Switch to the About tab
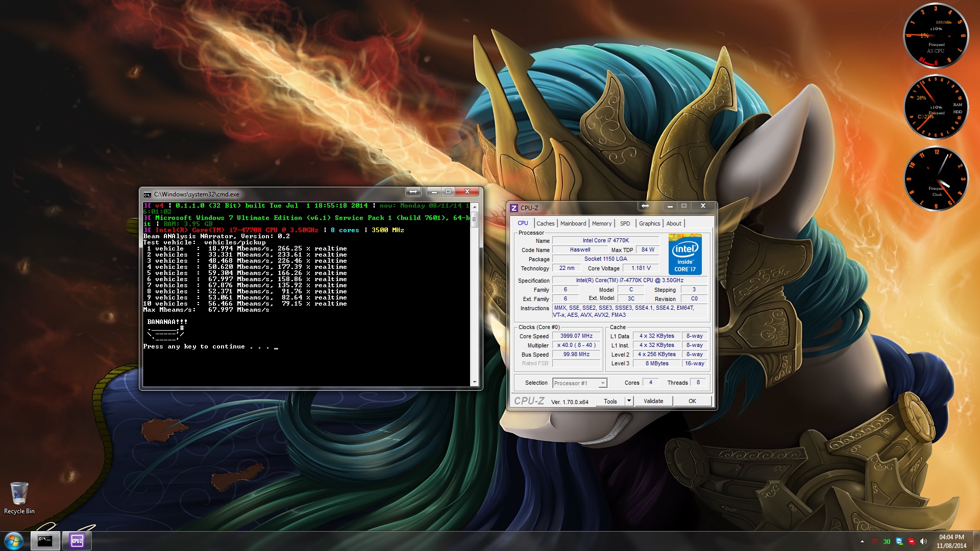The image size is (980, 551). click(674, 223)
